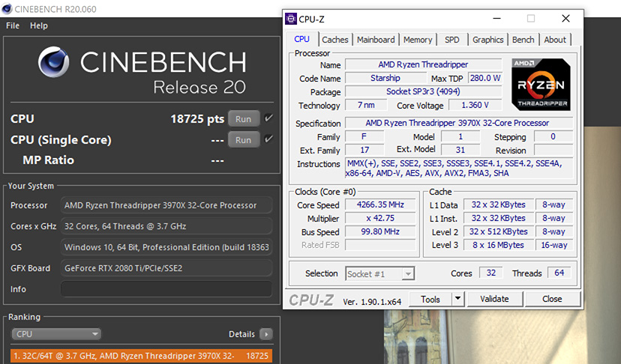The image size is (621, 364).
Task: Expand the Tools dropdown arrow in CPU-Z
Action: (x=457, y=299)
